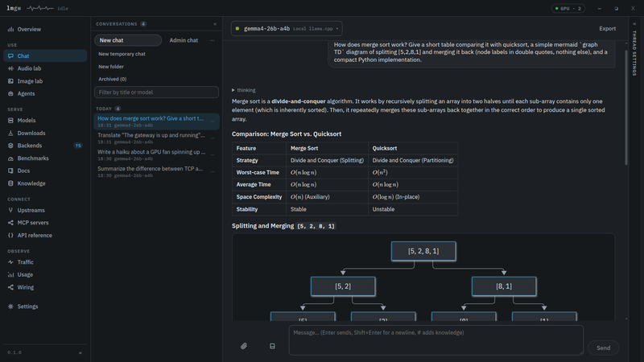The image size is (644, 362).
Task: Focus the message input box
Action: click(436, 339)
